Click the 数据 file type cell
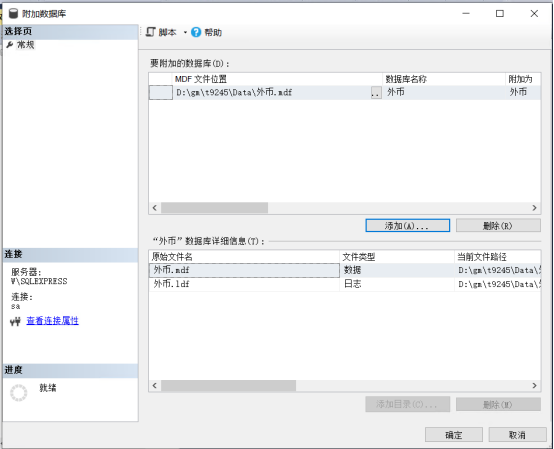The width and height of the screenshot is (554, 449). [x=397, y=270]
